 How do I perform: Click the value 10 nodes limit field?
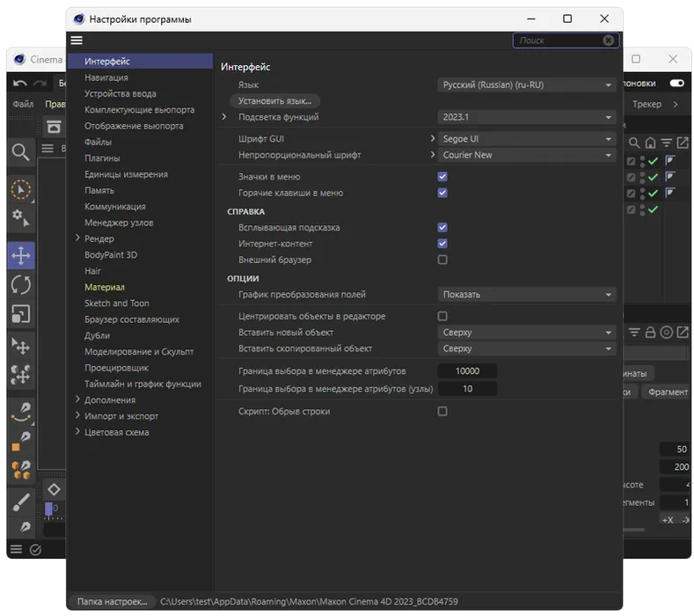pos(467,389)
